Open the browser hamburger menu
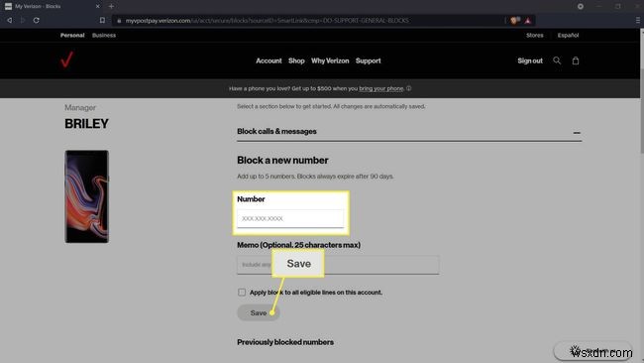Viewport: 644px width, 363px height. (x=637, y=20)
